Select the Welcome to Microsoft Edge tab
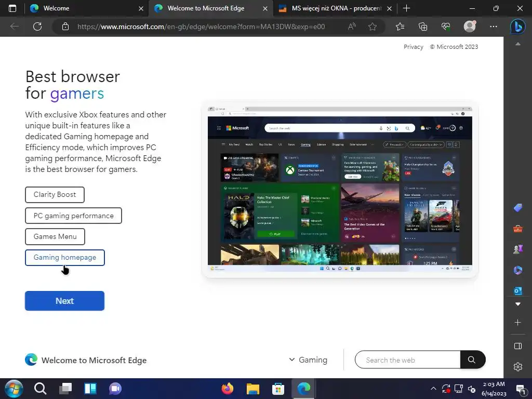The height and width of the screenshot is (399, 532). (x=210, y=8)
